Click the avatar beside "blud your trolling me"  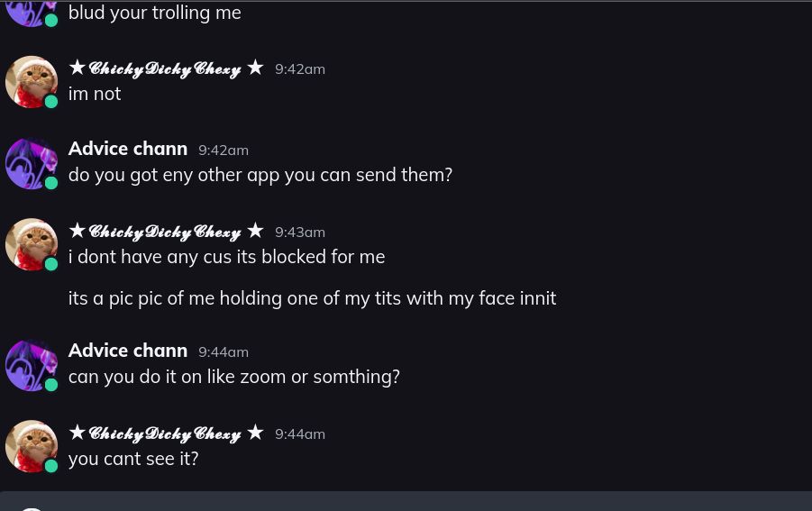32,11
